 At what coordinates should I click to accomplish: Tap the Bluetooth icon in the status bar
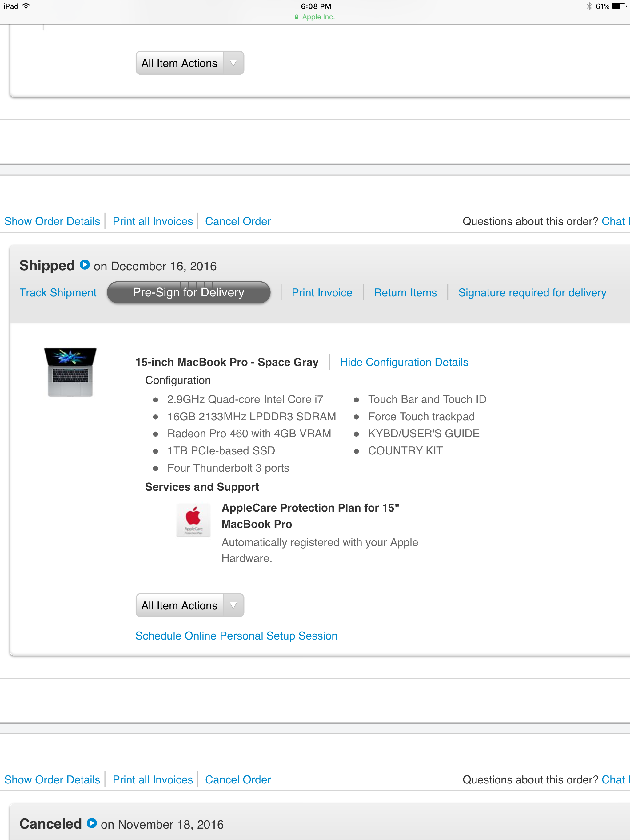(589, 6)
